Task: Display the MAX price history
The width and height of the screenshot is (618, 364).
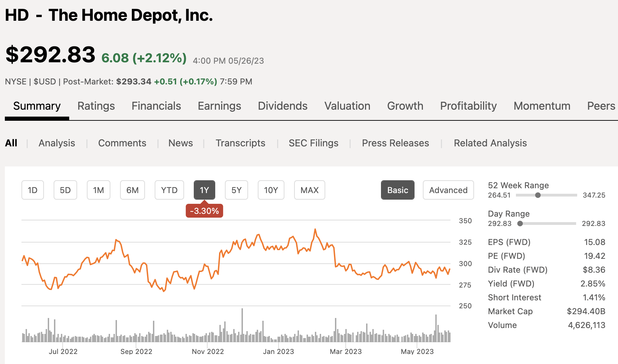Action: pyautogui.click(x=309, y=190)
